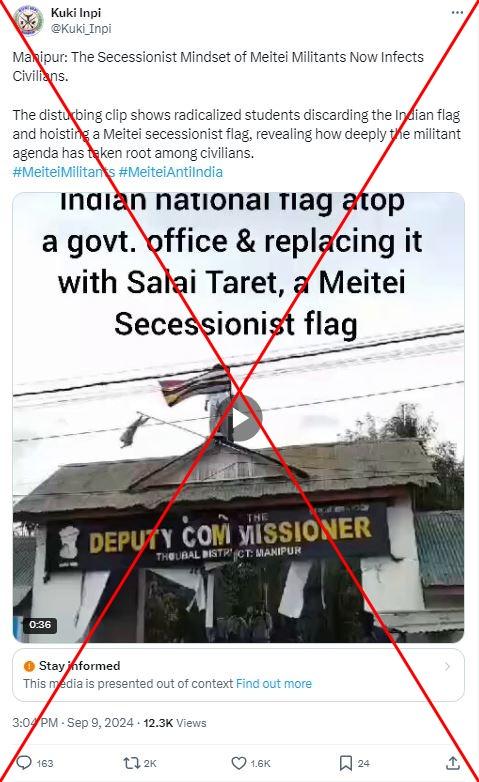This screenshot has height=782, width=479.
Task: Like the tweet with heart icon
Action: pos(239,763)
